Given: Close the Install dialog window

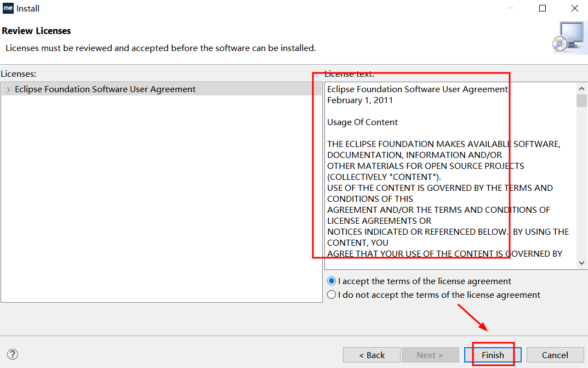Looking at the screenshot, I should coord(574,8).
